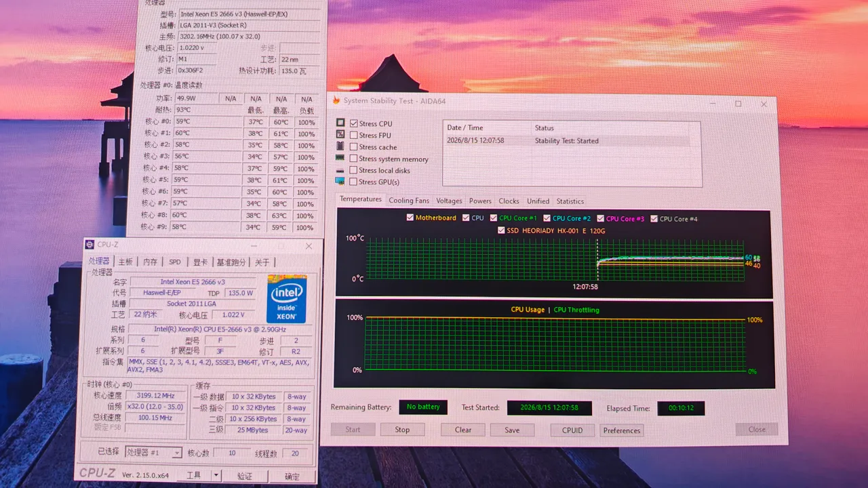Enable the Stress cache checkbox

354,146
